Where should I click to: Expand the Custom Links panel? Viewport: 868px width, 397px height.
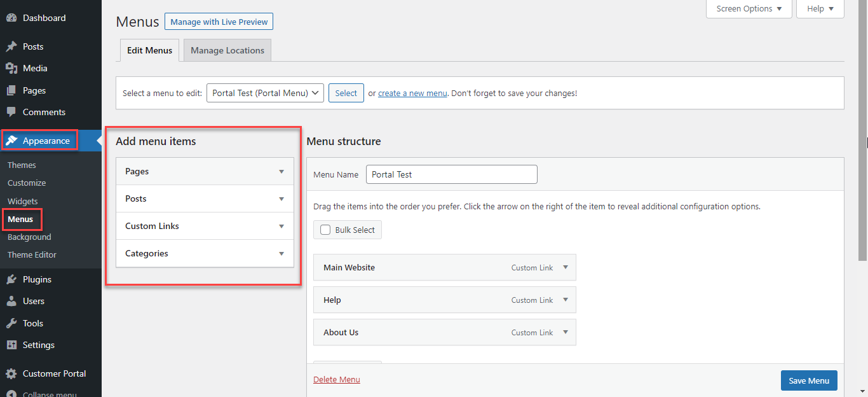pos(281,226)
